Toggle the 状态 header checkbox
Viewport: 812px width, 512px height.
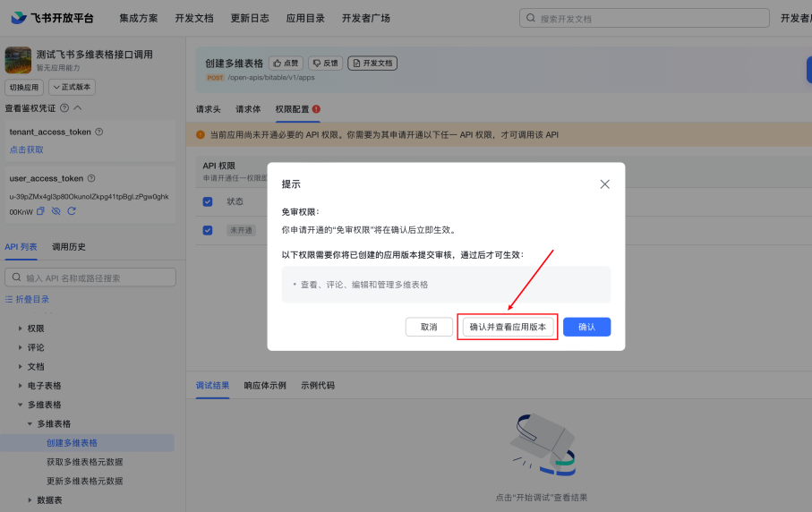(208, 202)
